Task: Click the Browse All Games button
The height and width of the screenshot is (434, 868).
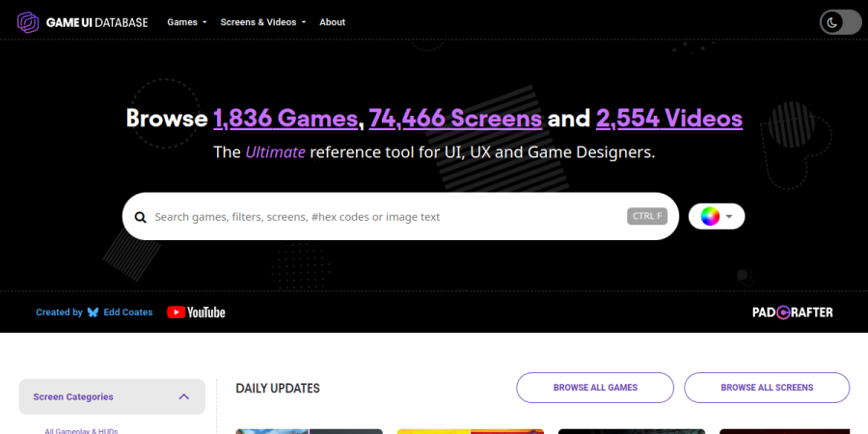Action: pos(595,388)
